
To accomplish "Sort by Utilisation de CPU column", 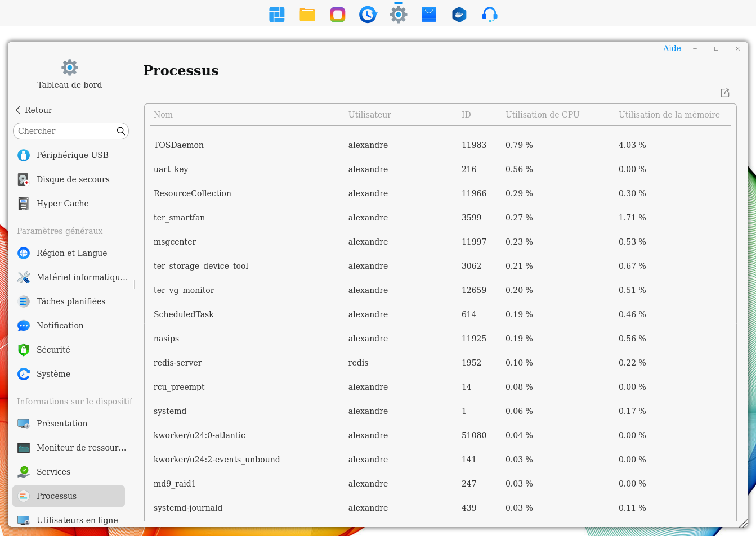I will [542, 115].
